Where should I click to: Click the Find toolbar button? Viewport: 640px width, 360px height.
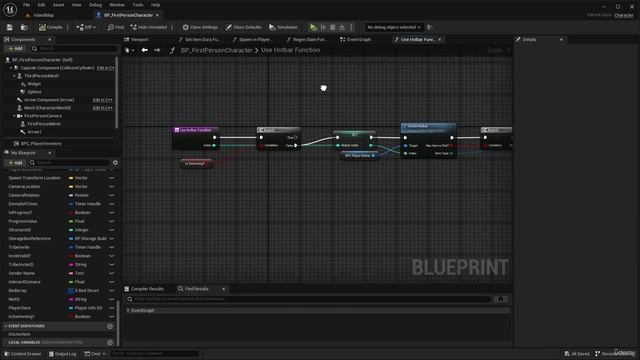click(x=116, y=27)
